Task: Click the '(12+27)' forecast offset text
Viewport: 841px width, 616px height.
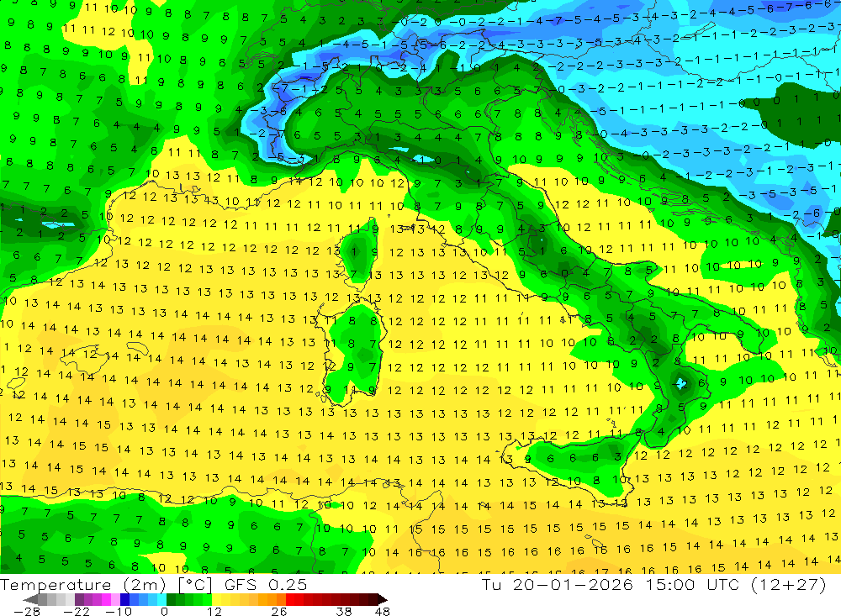Action: click(789, 584)
